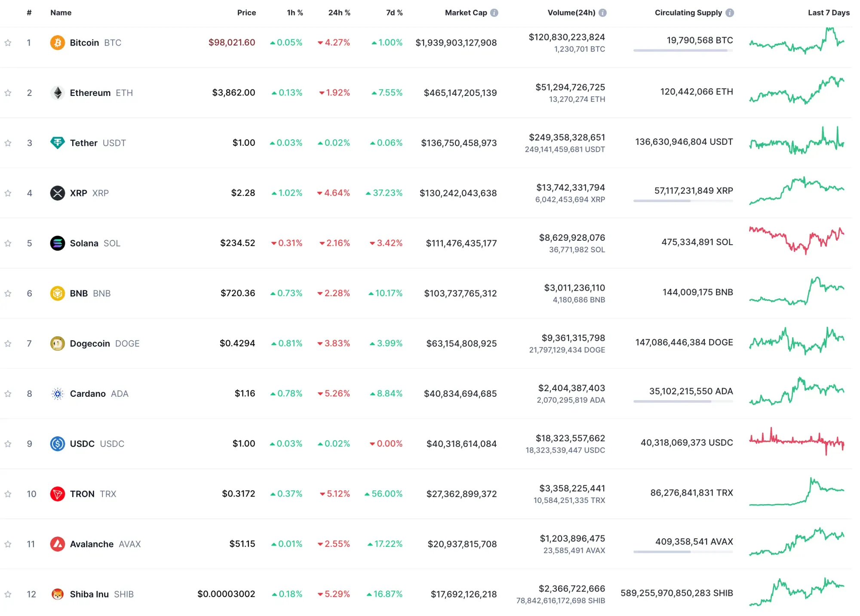This screenshot has height=616, width=860.
Task: Open the Volume(24h) info tooltip icon
Action: pos(602,13)
